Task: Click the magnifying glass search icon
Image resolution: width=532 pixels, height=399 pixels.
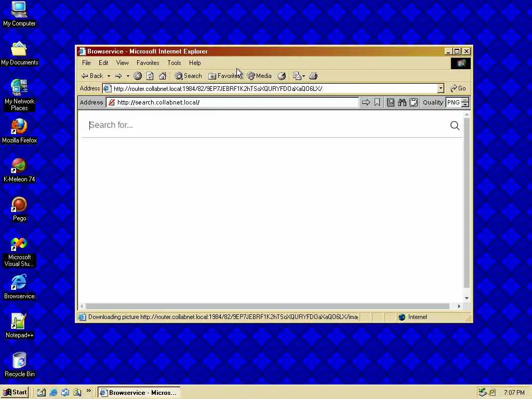Action: tap(455, 126)
